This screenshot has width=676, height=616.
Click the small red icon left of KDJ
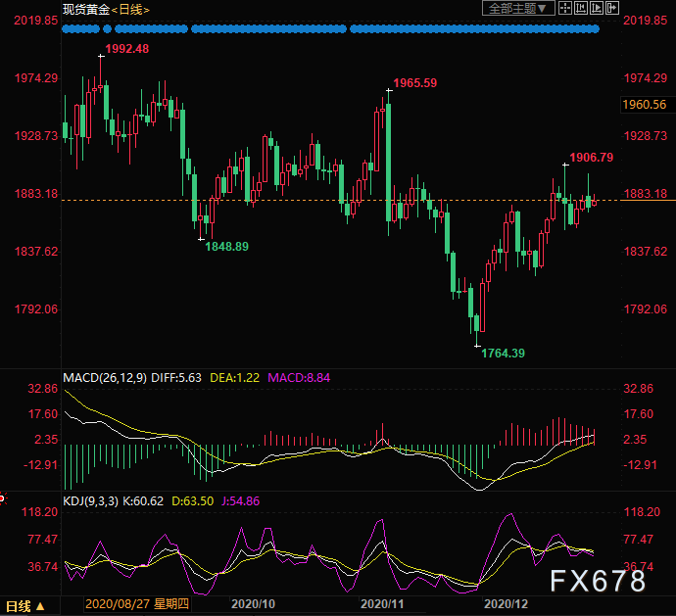point(3,500)
